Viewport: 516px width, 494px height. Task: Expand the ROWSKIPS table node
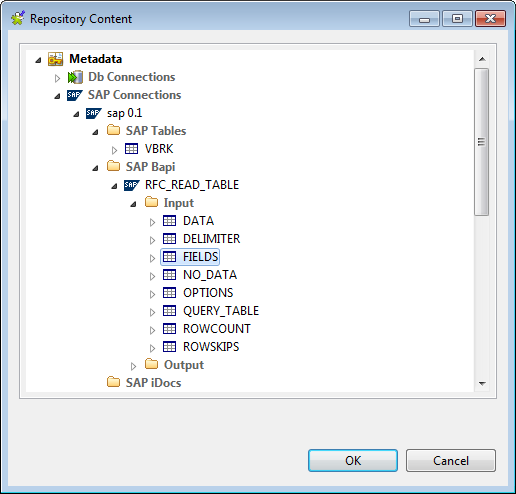[152, 348]
